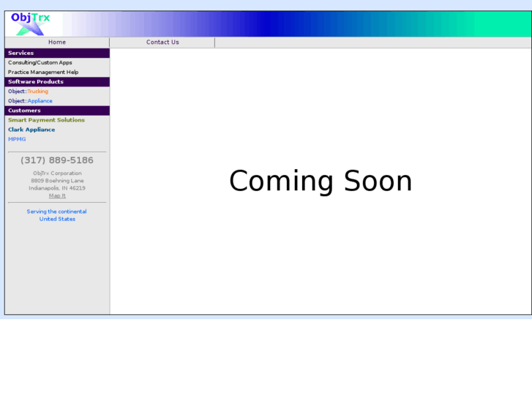Click the Customers section header
Viewport: 532px width, 399px height.
pos(57,111)
